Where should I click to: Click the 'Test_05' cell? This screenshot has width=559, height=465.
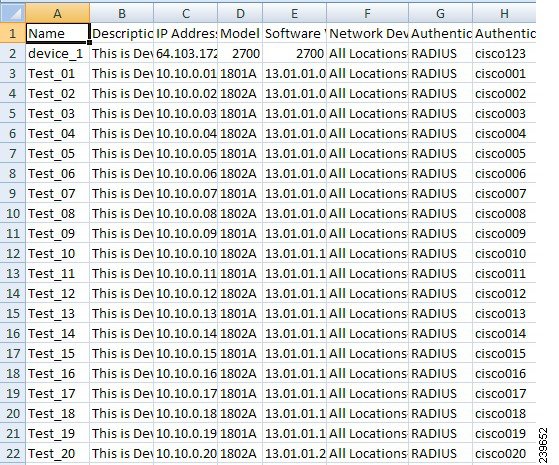pos(57,153)
